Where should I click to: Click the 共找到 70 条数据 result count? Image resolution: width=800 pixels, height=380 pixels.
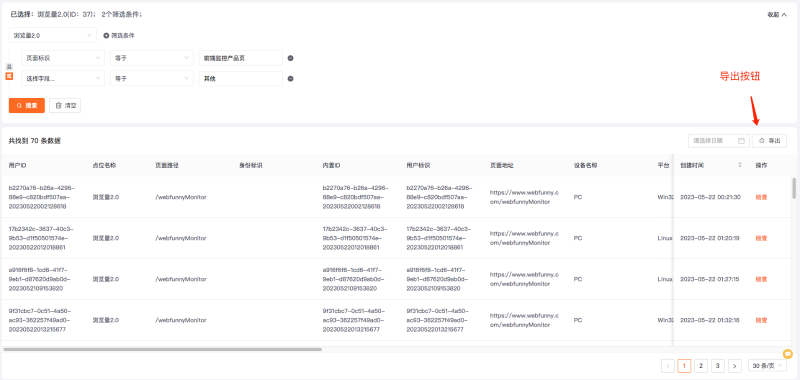point(35,141)
